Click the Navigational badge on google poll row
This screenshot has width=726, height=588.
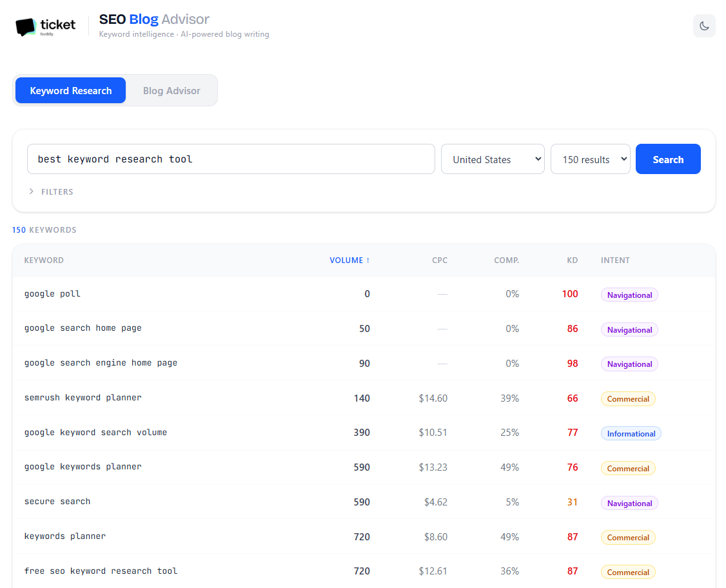(x=629, y=295)
